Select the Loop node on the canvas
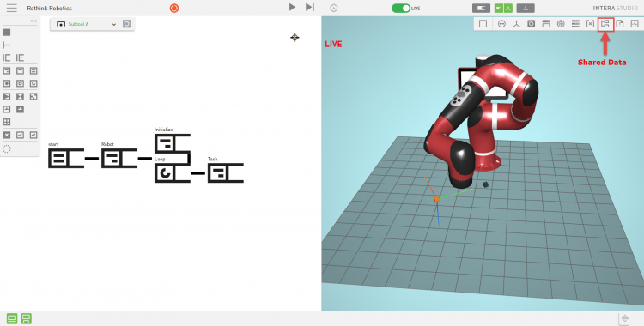The height and width of the screenshot is (326, 644). coord(172,173)
